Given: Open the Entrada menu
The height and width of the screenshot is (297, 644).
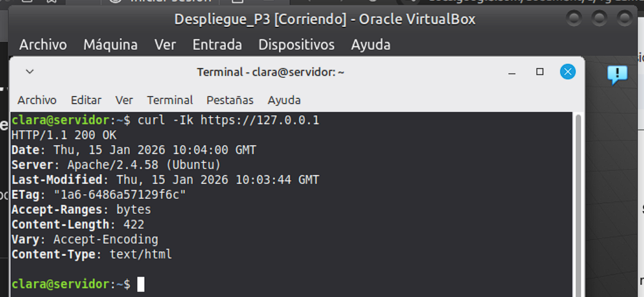Looking at the screenshot, I should (x=217, y=45).
